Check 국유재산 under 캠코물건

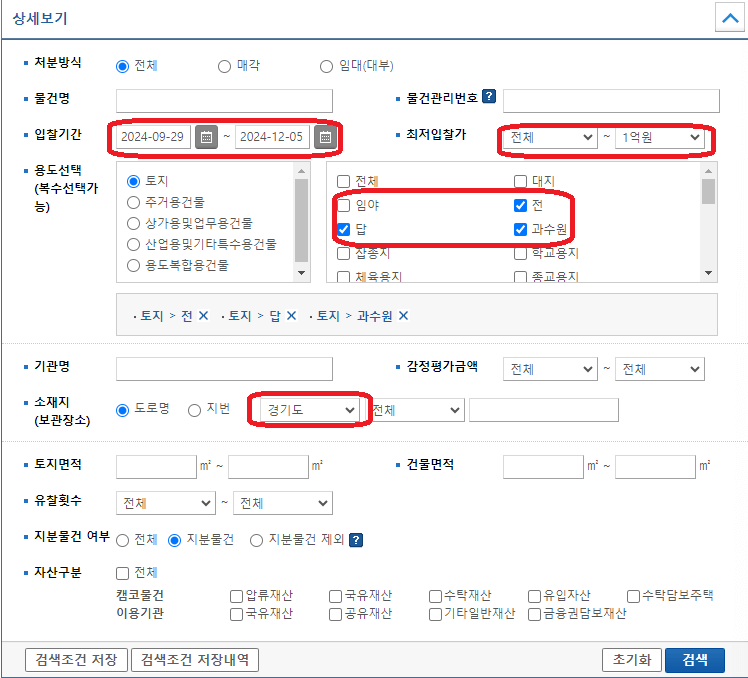336,596
